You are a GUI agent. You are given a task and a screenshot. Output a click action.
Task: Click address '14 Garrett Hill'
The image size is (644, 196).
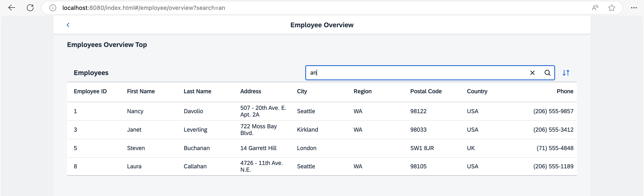[x=258, y=148]
